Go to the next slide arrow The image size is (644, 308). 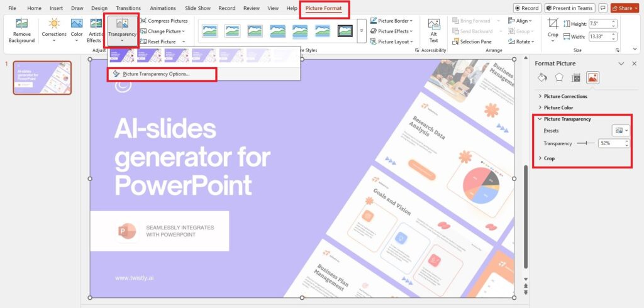coord(526,292)
